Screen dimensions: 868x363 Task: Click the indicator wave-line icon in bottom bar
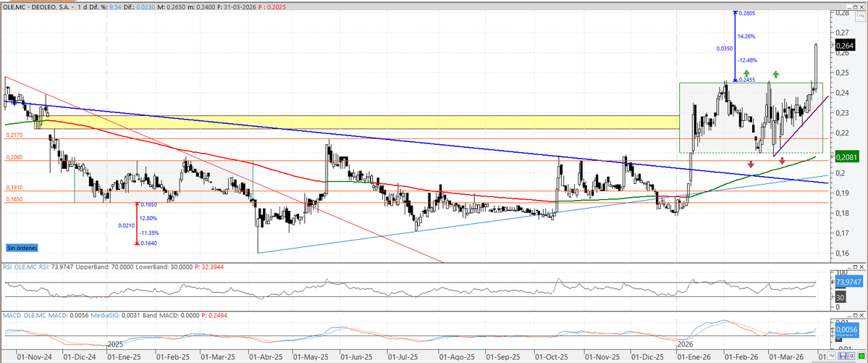click(832, 356)
